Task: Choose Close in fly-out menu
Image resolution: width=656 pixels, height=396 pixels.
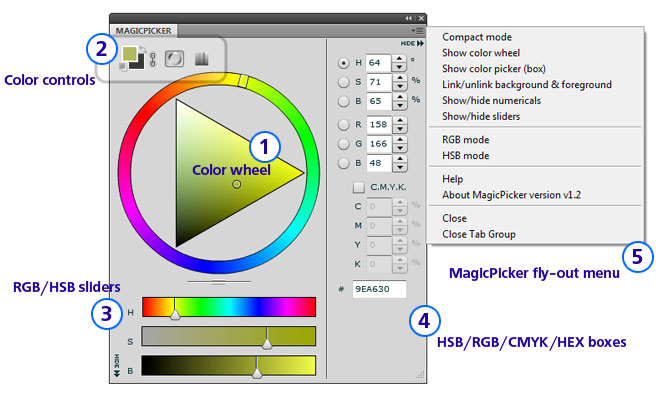Action: (454, 219)
